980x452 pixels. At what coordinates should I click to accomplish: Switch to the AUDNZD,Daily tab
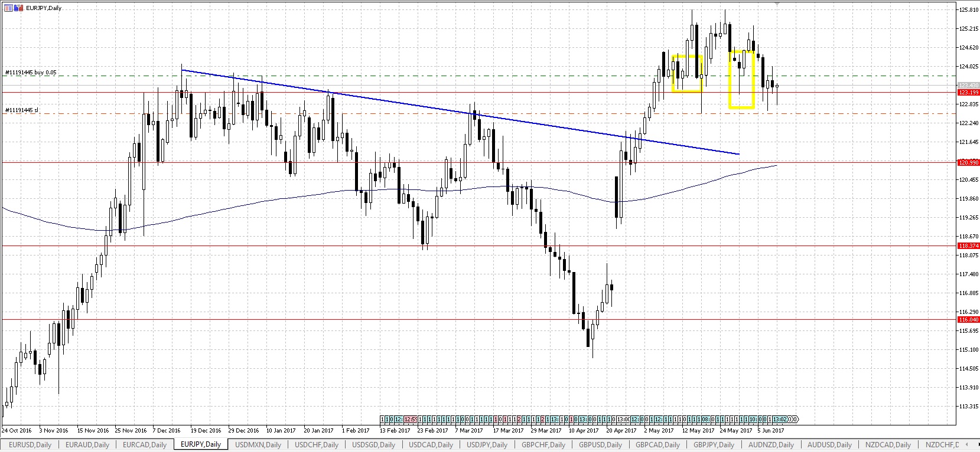click(771, 445)
